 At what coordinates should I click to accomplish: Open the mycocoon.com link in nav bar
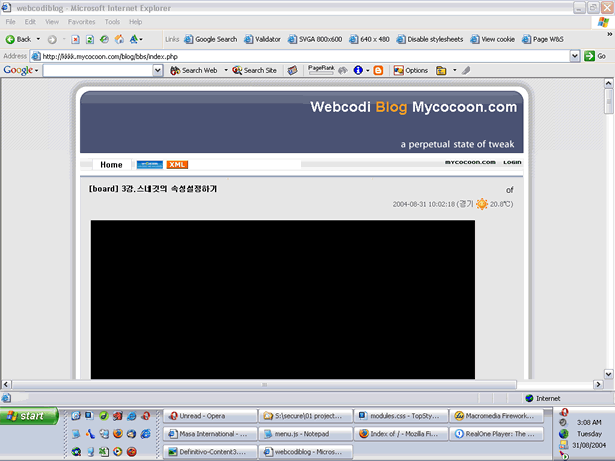[x=470, y=162]
